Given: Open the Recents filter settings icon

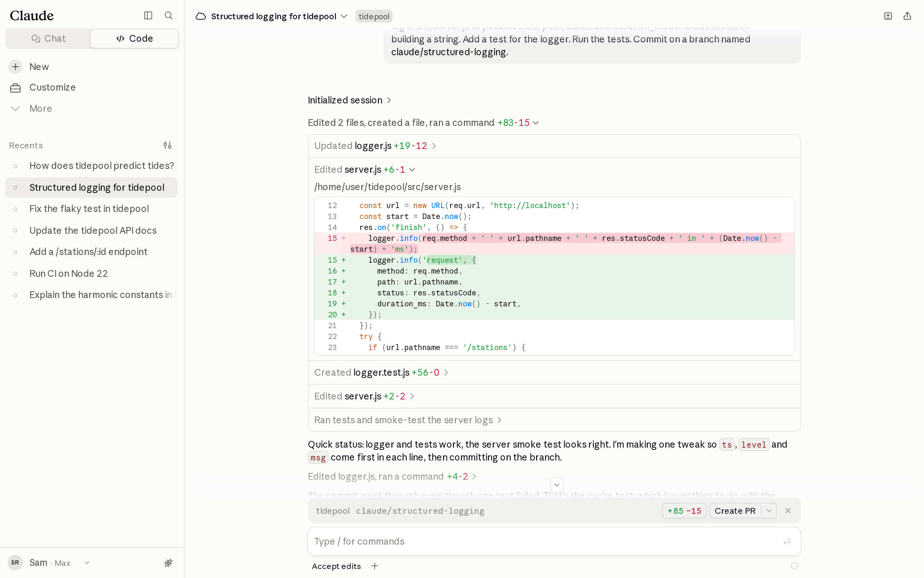Looking at the screenshot, I should (x=167, y=145).
